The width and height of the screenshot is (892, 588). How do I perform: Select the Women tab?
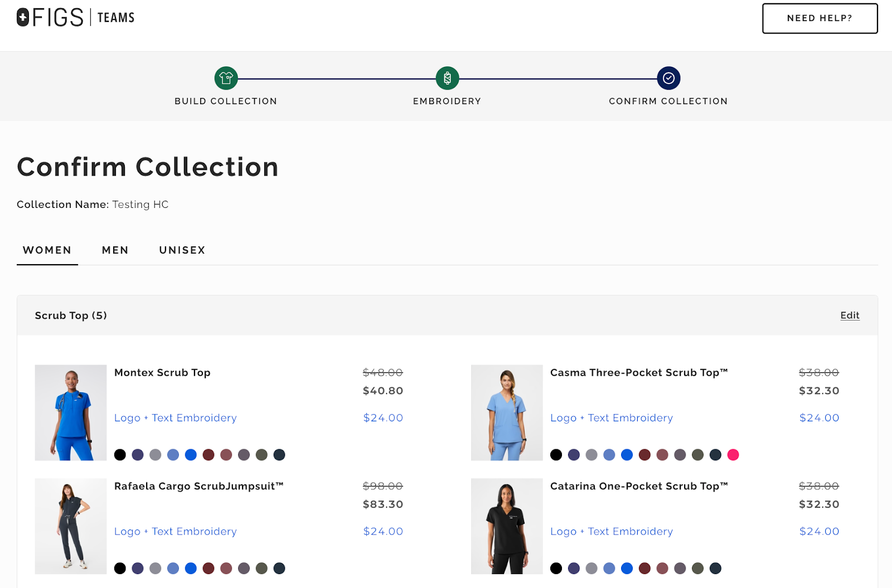pos(47,250)
